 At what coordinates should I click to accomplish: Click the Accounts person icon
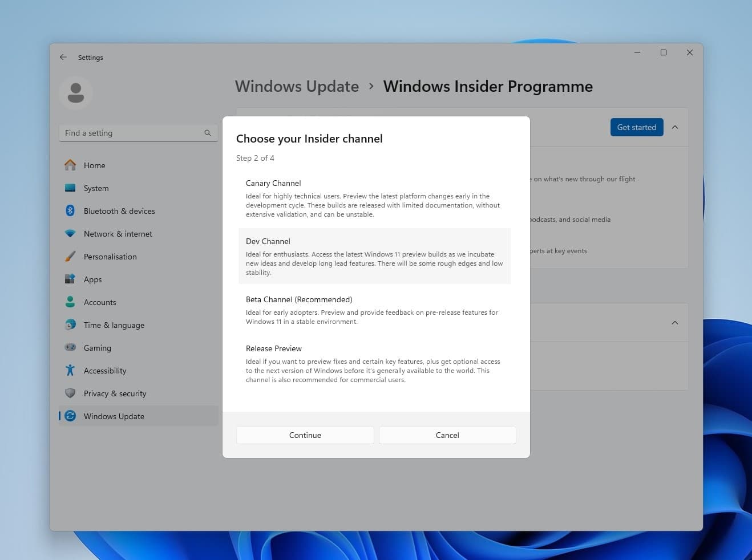tap(70, 302)
